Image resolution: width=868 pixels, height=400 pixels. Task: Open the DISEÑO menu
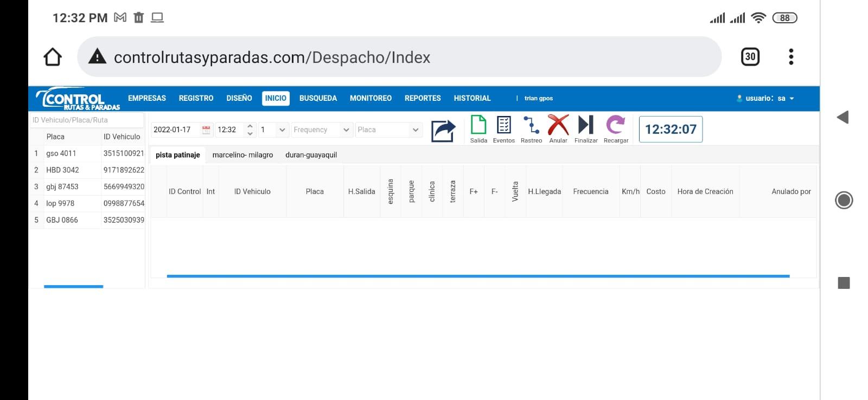pos(239,98)
